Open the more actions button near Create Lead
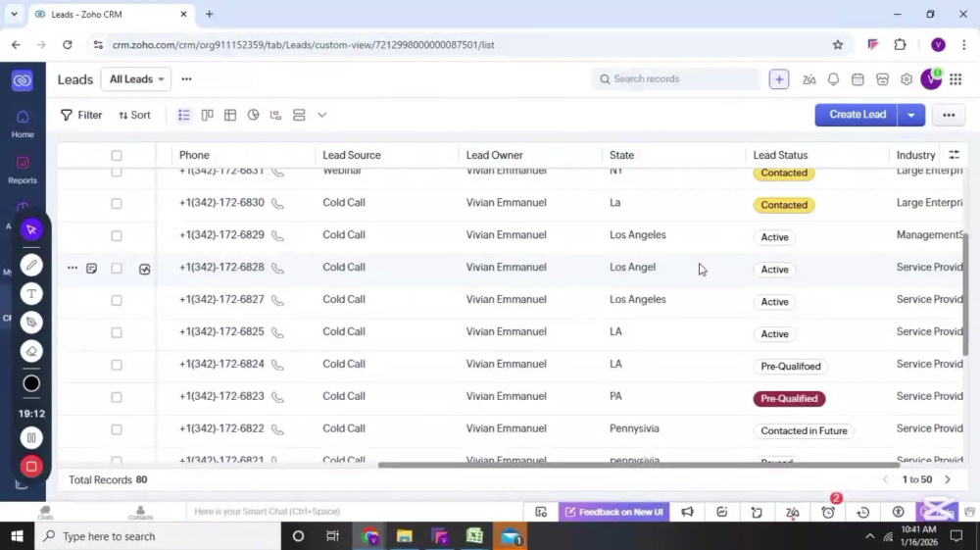The image size is (980, 550). pos(949,115)
